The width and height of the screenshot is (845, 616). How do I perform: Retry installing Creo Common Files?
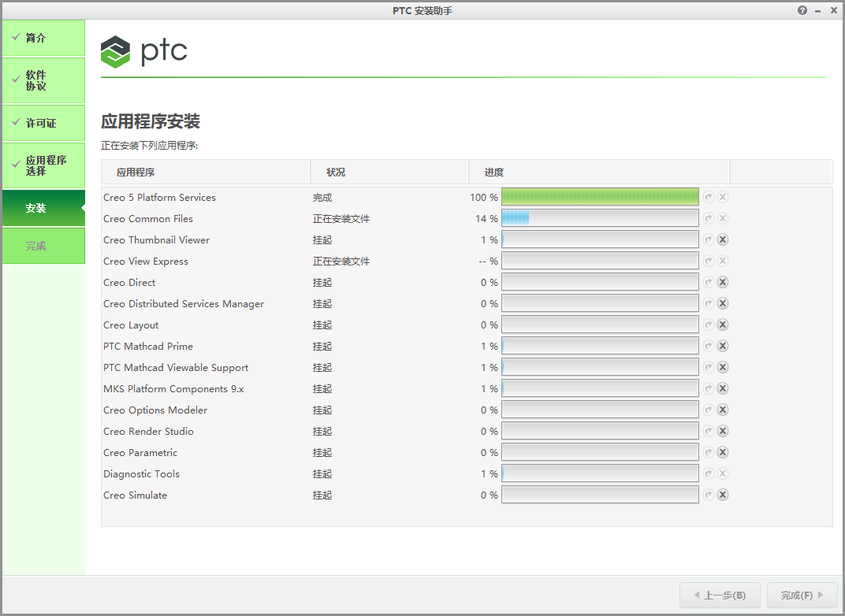pos(709,218)
